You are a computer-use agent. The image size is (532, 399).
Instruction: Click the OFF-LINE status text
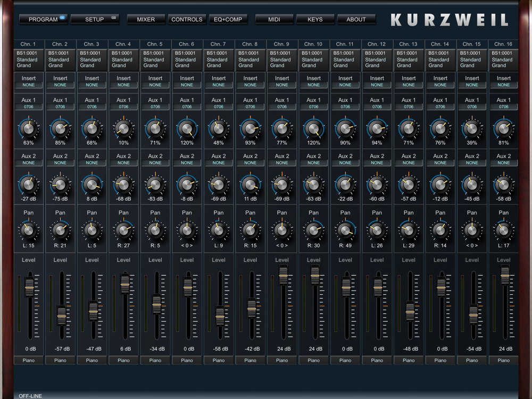pos(30,396)
